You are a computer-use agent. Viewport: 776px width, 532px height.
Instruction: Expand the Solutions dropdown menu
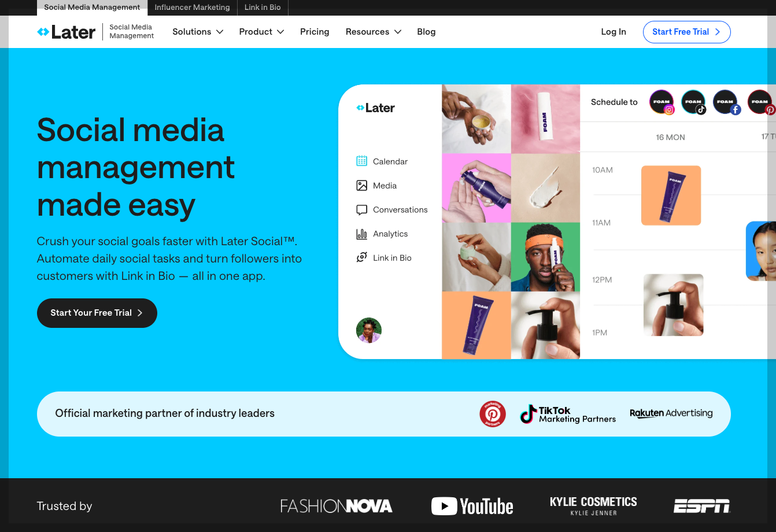pyautogui.click(x=198, y=32)
